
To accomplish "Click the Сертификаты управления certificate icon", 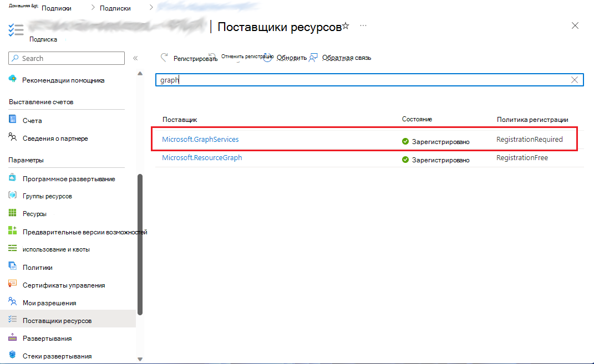I will (x=13, y=285).
